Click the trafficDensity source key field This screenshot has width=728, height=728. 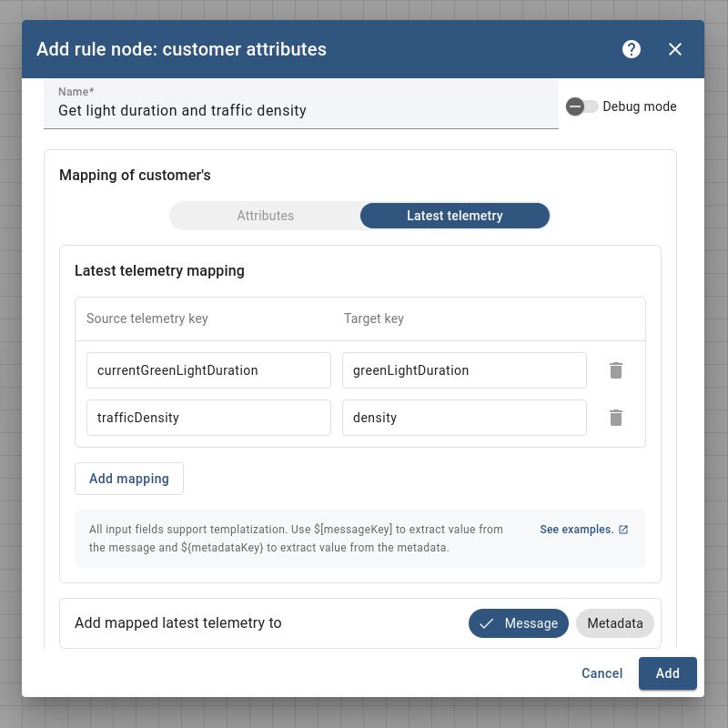coord(208,418)
